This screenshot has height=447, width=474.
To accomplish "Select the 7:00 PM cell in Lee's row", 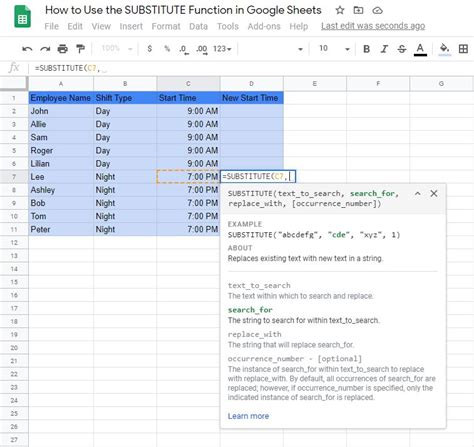I will coord(188,177).
